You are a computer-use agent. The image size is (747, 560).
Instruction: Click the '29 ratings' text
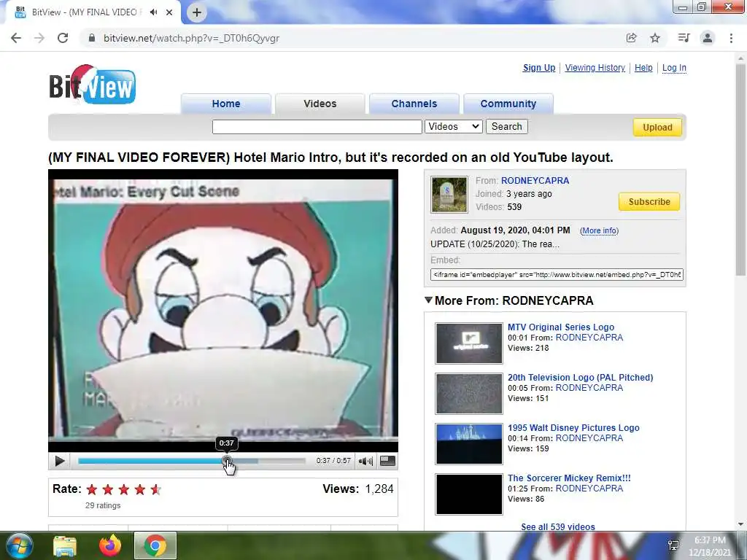point(103,506)
